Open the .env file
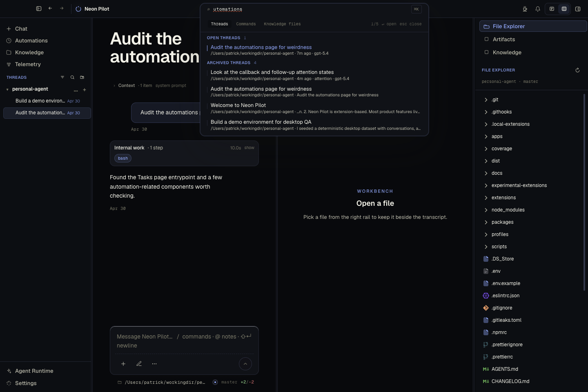Viewport: 588px width, 392px height. pyautogui.click(x=496, y=271)
